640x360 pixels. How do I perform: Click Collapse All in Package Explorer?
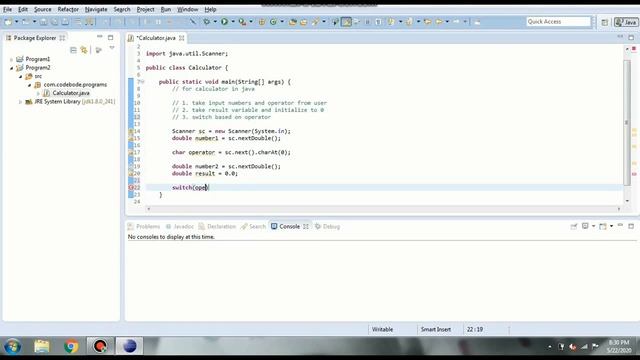coord(73,50)
